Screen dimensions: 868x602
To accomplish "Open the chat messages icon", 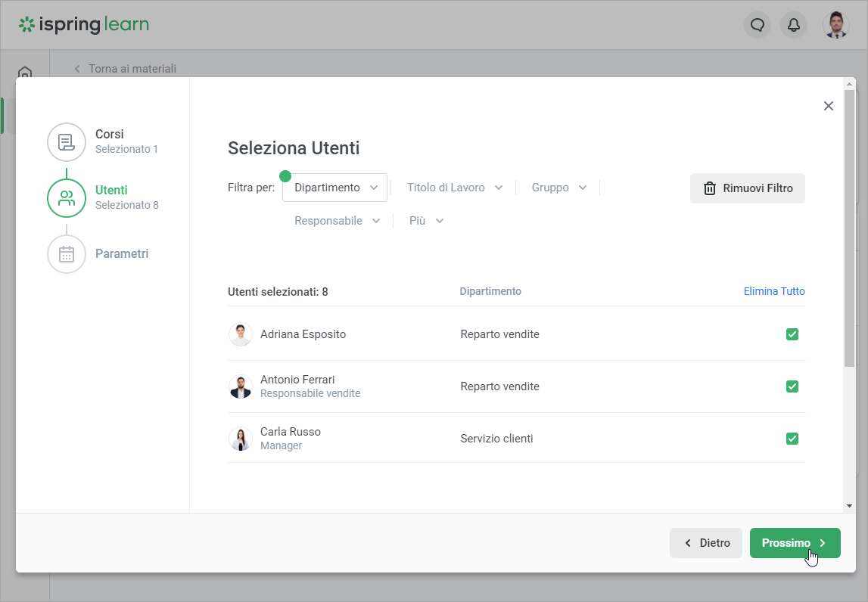I will pos(758,25).
